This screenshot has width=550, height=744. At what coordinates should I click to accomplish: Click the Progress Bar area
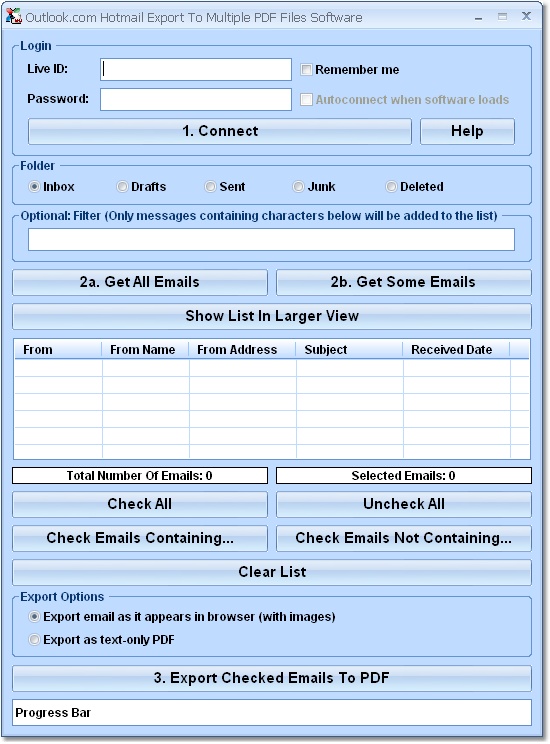pos(272,713)
